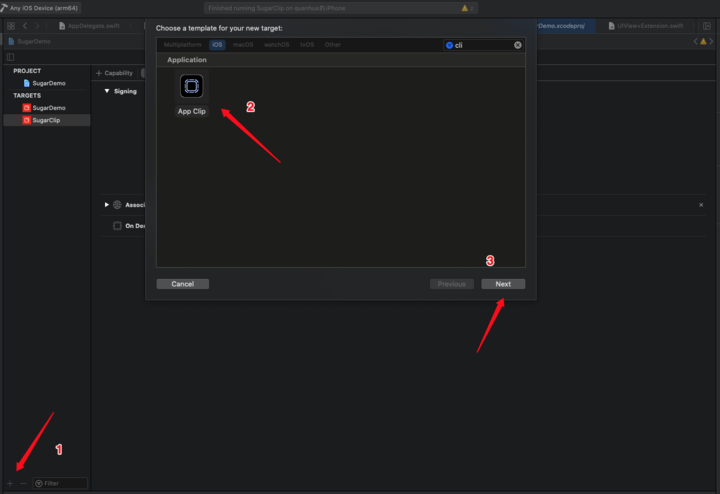Open the AppDelegate.swift editor tab
The image size is (720, 494).
[89, 26]
